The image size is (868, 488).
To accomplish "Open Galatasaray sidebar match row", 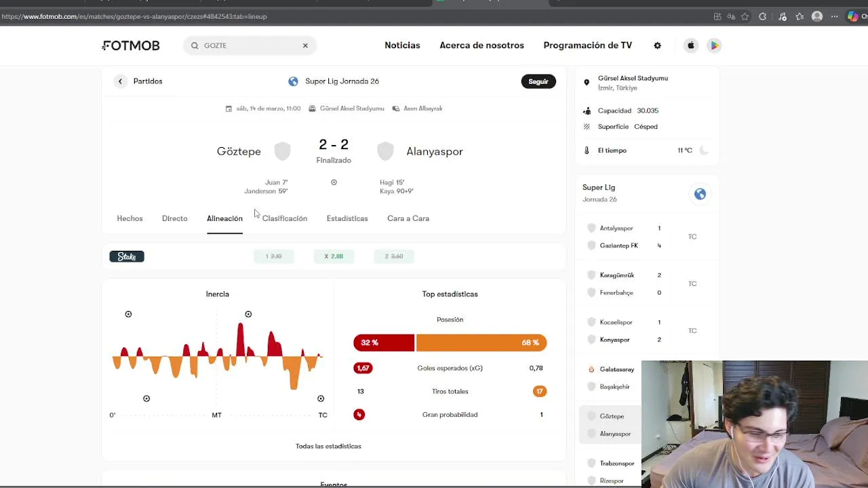I will point(610,378).
